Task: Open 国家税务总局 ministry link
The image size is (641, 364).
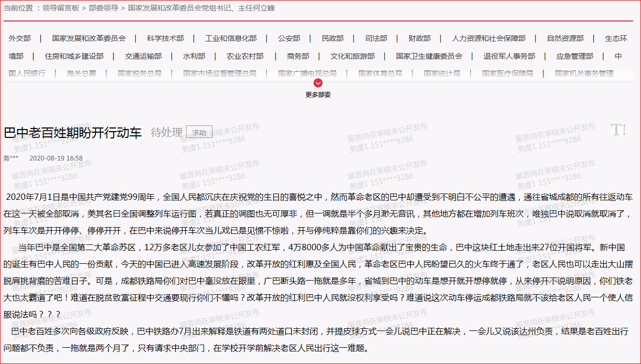Action: (x=140, y=73)
